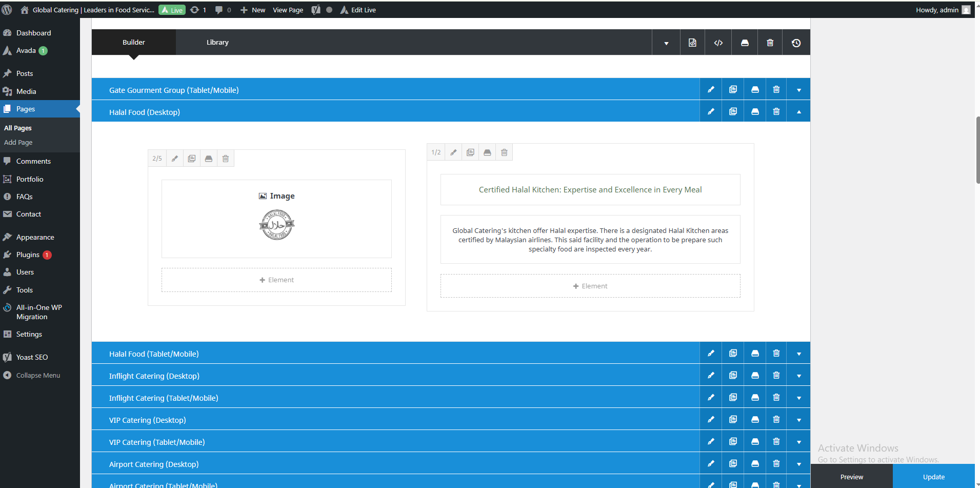This screenshot has width=980, height=488.
Task: Edit the 1/2 column settings
Action: 453,152
